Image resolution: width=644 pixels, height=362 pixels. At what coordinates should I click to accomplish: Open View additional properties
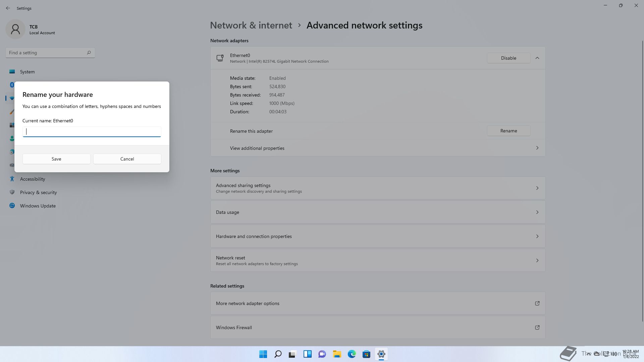(378, 148)
